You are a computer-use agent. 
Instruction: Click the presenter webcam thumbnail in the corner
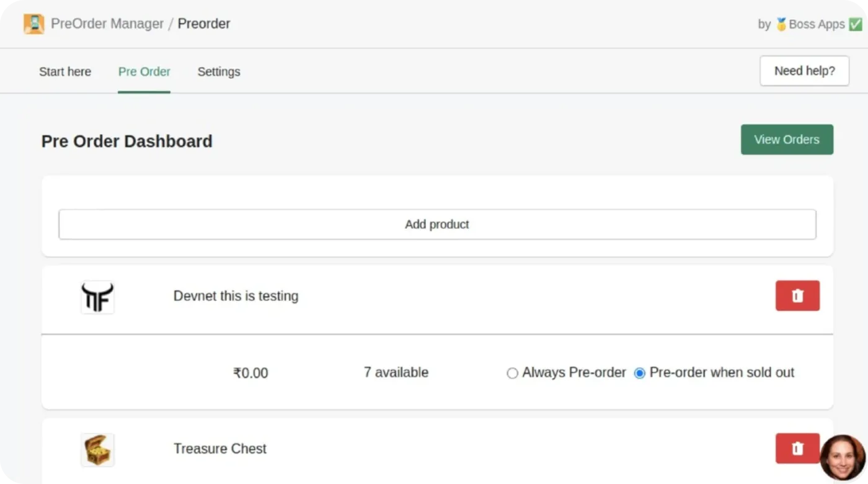click(x=841, y=456)
